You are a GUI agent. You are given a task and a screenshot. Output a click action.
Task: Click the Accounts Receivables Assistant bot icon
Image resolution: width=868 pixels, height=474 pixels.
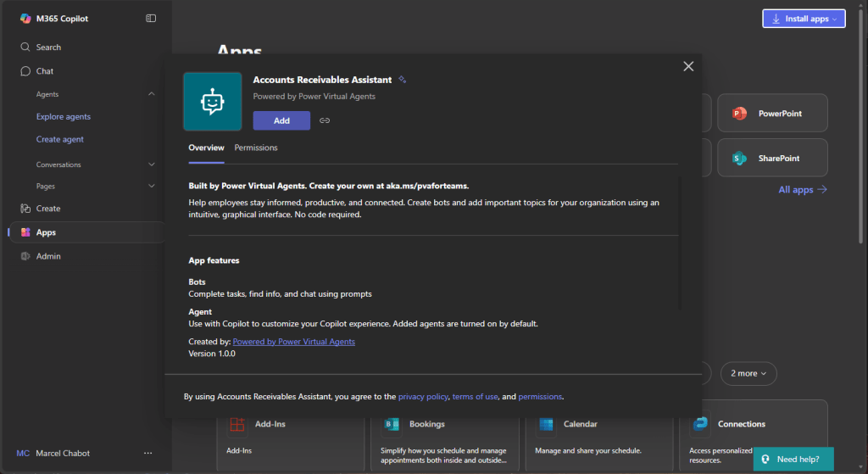(212, 102)
